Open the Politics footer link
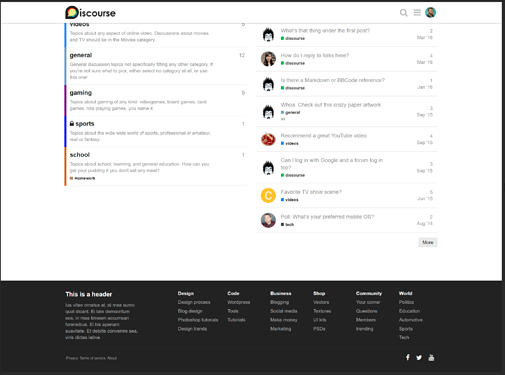This screenshot has width=505, height=375. tap(406, 302)
